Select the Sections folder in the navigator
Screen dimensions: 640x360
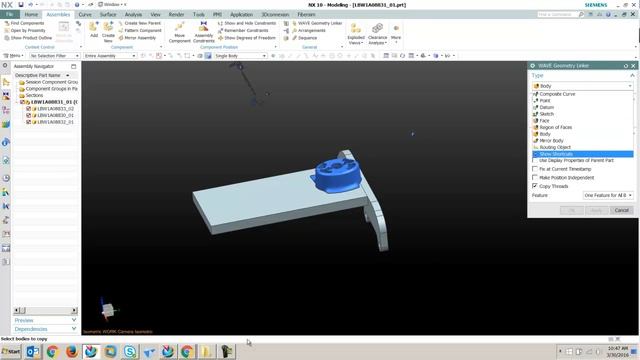click(x=34, y=95)
